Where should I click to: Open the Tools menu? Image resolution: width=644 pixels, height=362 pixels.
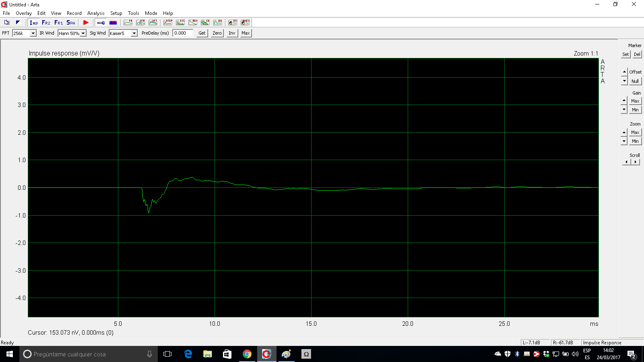134,13
